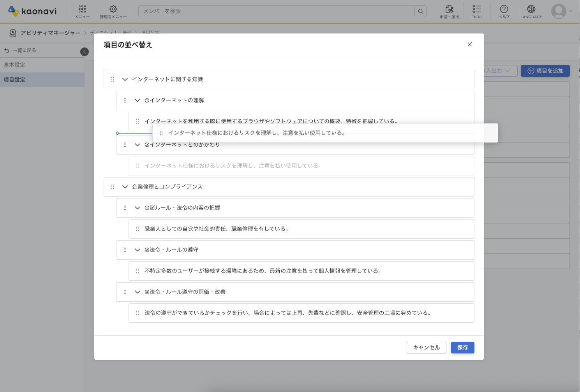
Task: Click the メンバーを検索 search field
Action: point(277,11)
